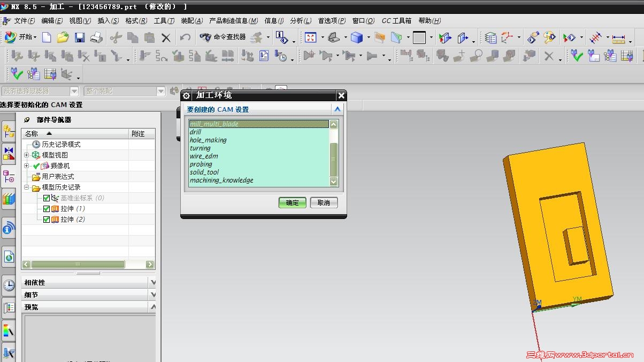
Task: Toggle the 基准坐标系 (0) checkbox
Action: coord(47,198)
